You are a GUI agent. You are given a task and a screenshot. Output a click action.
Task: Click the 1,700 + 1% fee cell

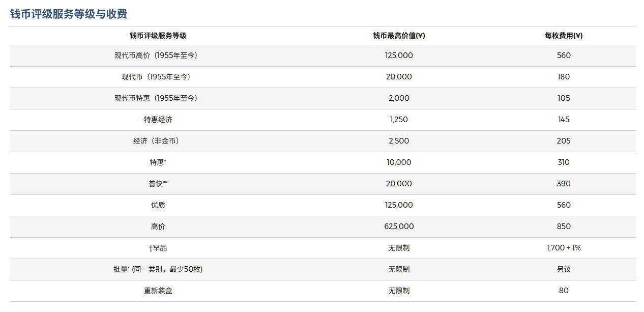click(x=564, y=248)
